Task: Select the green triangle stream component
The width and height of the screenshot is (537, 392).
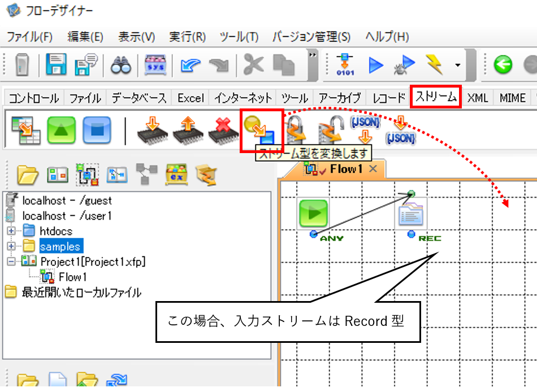Action: click(x=61, y=130)
